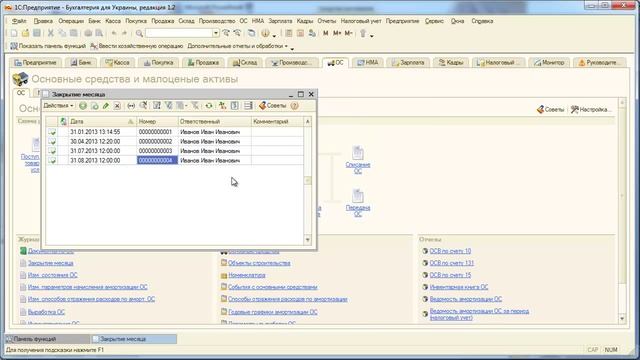The height and width of the screenshot is (360, 640).
Task: Click the Советы button on main panel
Action: [551, 109]
